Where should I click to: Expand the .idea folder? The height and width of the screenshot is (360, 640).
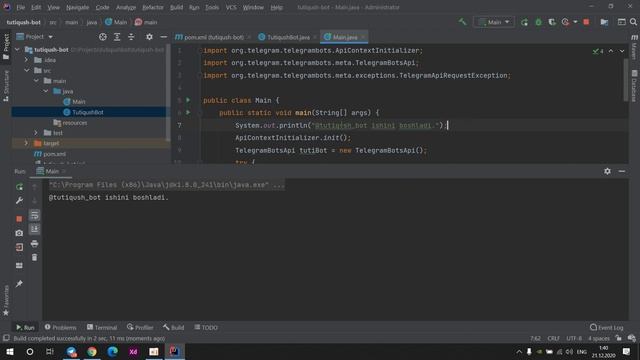[x=27, y=60]
